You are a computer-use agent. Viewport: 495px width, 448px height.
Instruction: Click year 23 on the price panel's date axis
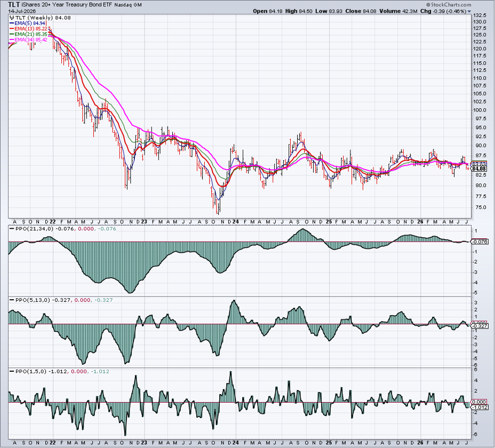click(144, 222)
